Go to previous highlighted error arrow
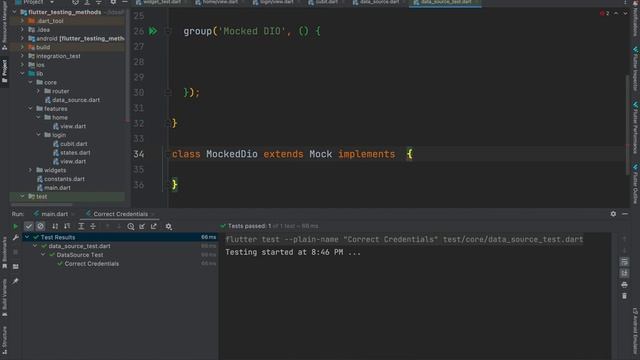This screenshot has height=360, width=640. click(616, 13)
